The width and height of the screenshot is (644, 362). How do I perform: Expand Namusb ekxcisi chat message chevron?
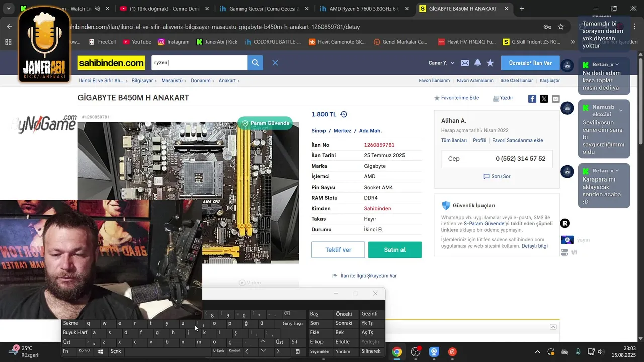(620, 111)
